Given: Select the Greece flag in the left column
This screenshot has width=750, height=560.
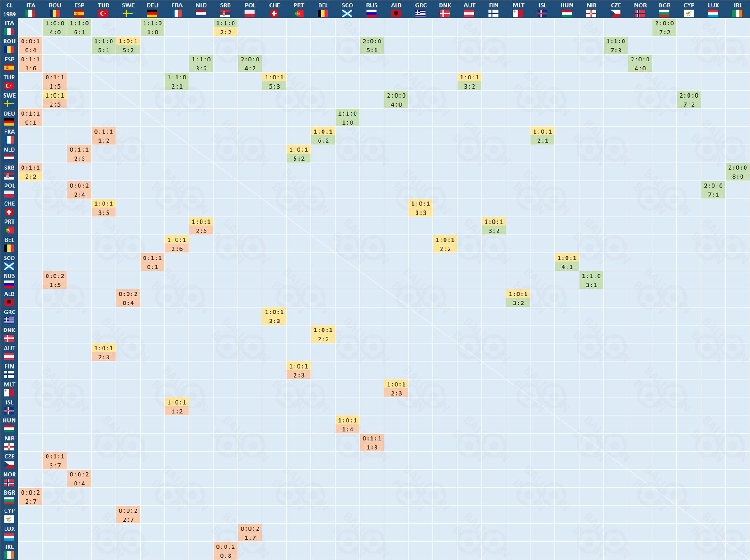Looking at the screenshot, I should [x=9, y=320].
